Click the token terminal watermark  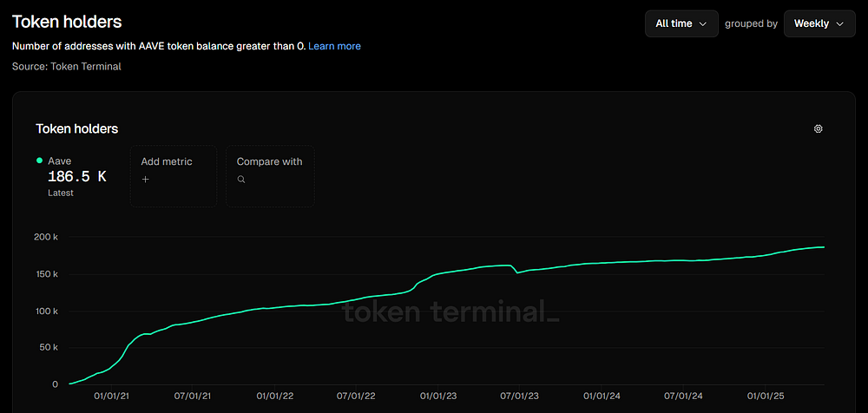(451, 311)
